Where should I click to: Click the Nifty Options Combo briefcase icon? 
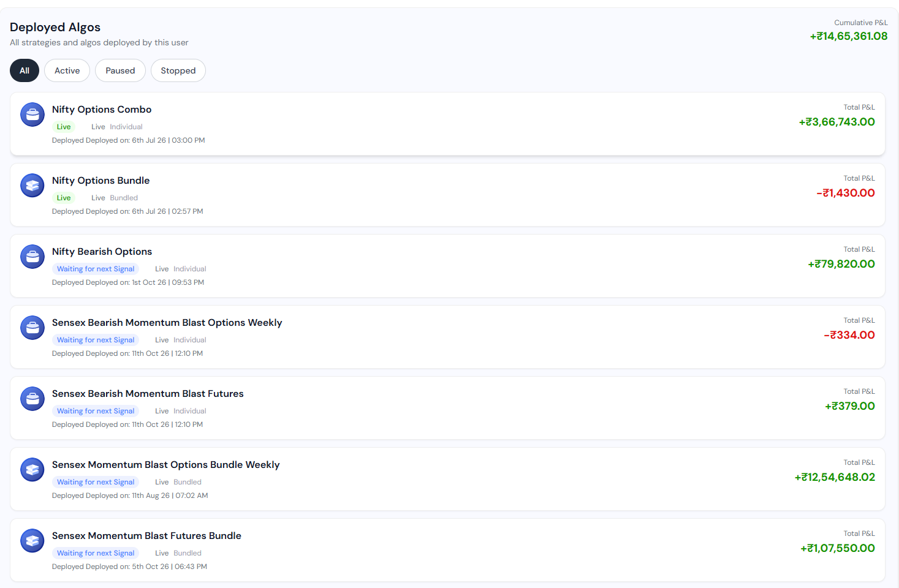tap(32, 115)
